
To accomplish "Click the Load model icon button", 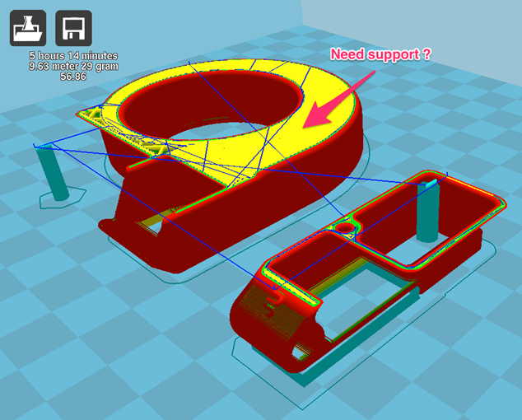I will click(28, 28).
